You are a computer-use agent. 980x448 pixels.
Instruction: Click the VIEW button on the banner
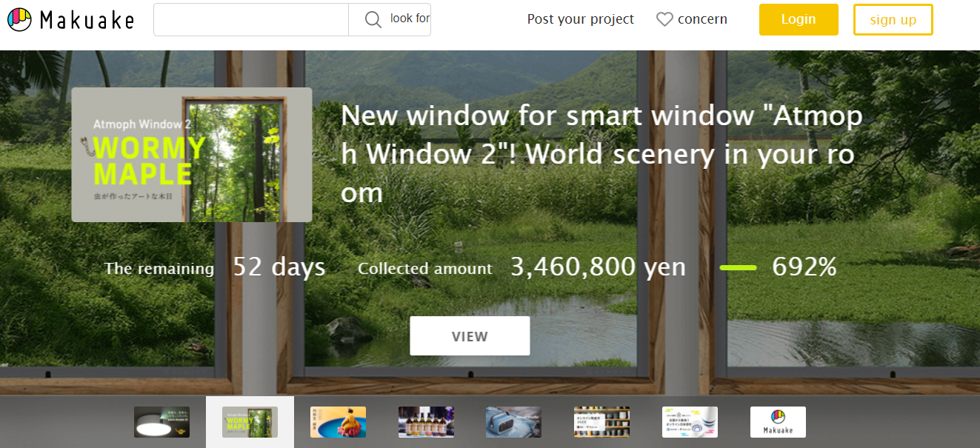coord(470,336)
